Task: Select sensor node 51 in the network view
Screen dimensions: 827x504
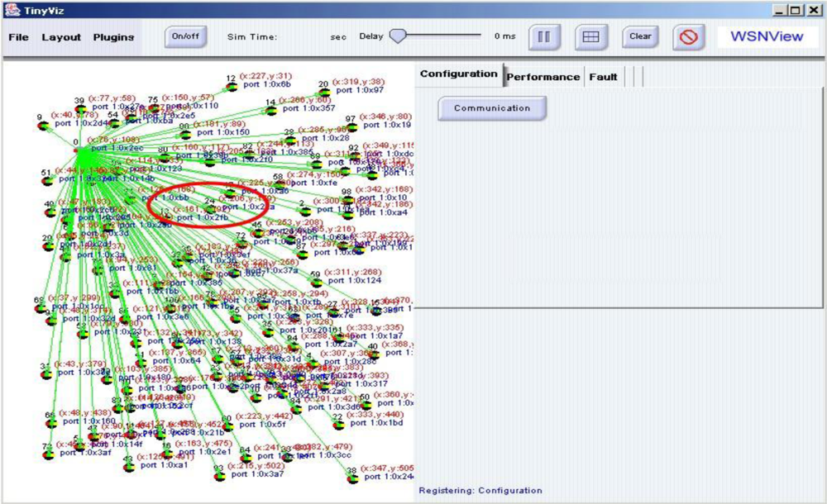Action: 47,181
